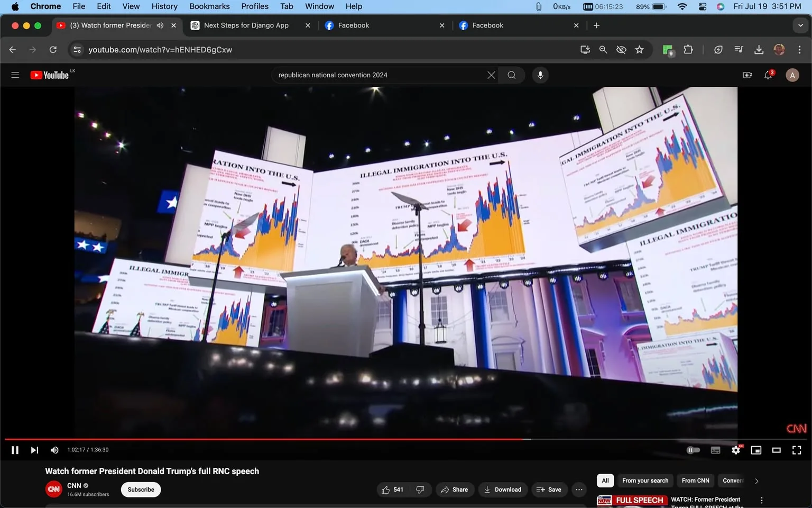Open History menu
The image size is (812, 508).
[164, 6]
